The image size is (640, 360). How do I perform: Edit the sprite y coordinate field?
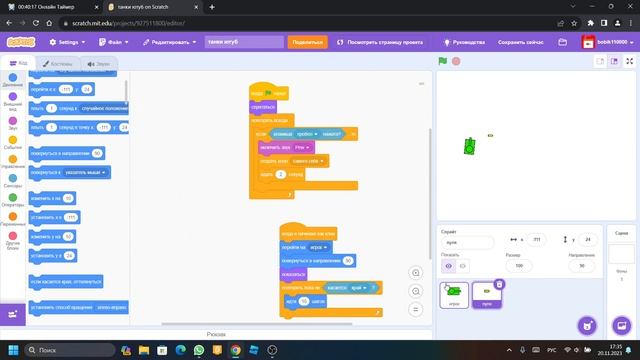[588, 240]
